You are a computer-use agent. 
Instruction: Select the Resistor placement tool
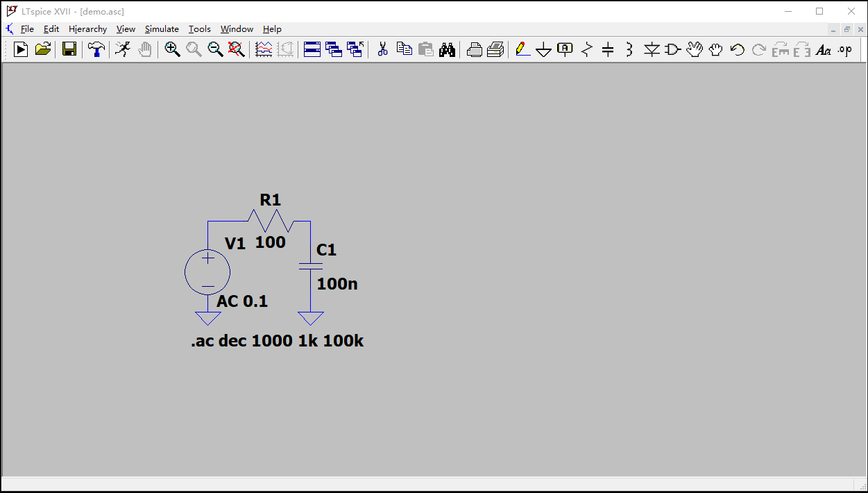click(587, 49)
